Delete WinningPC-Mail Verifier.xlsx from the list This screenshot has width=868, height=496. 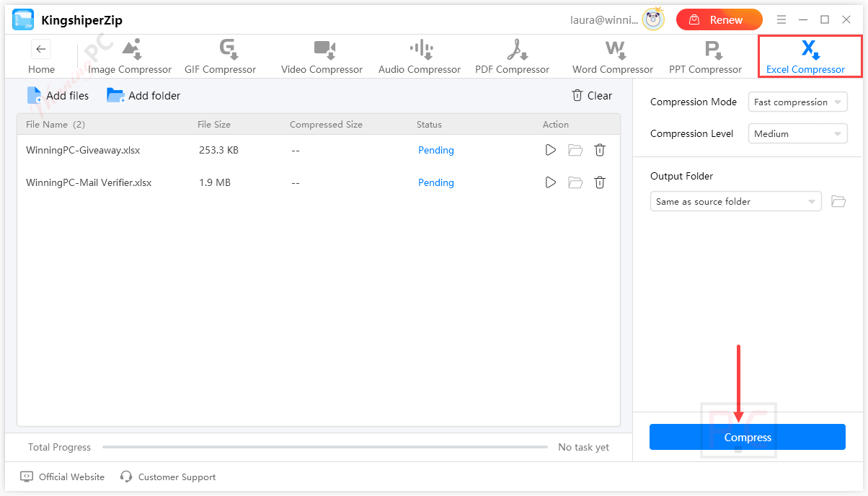(x=600, y=182)
